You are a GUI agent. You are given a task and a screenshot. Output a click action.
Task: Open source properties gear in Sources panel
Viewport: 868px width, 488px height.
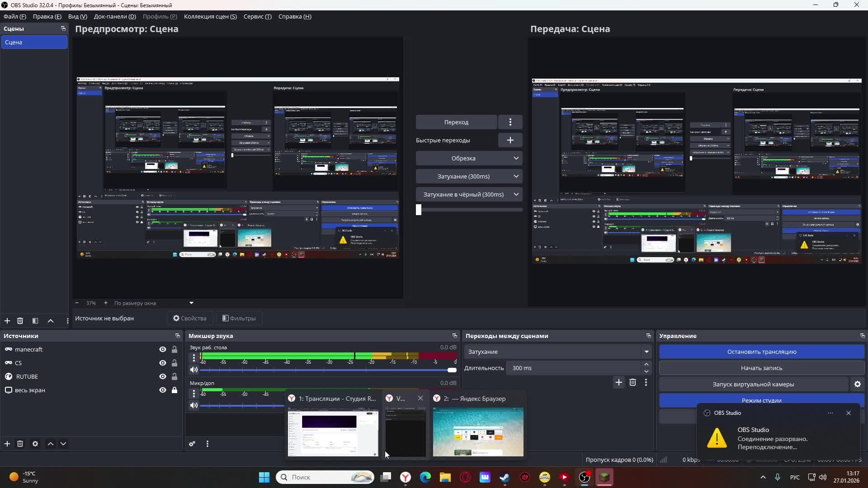(x=35, y=444)
